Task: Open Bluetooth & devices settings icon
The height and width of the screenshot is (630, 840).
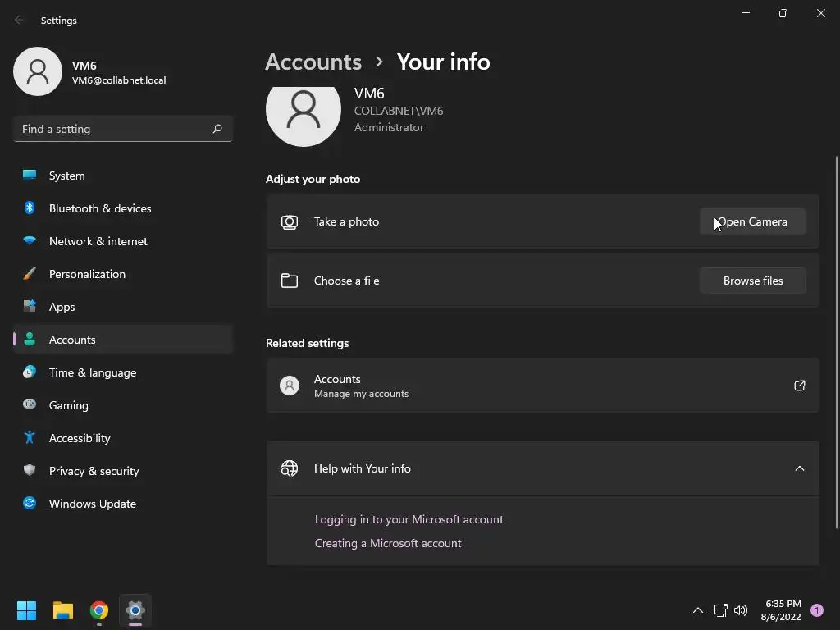Action: pos(30,208)
